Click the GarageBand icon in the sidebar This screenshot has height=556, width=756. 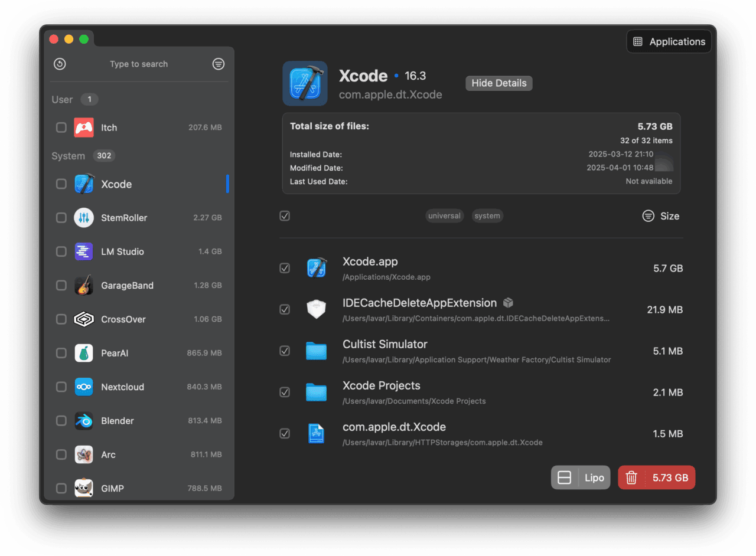[84, 285]
